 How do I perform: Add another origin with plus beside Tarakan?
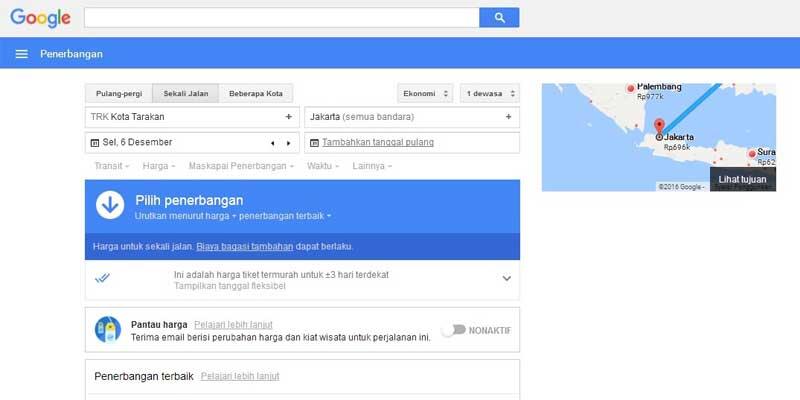[x=288, y=117]
